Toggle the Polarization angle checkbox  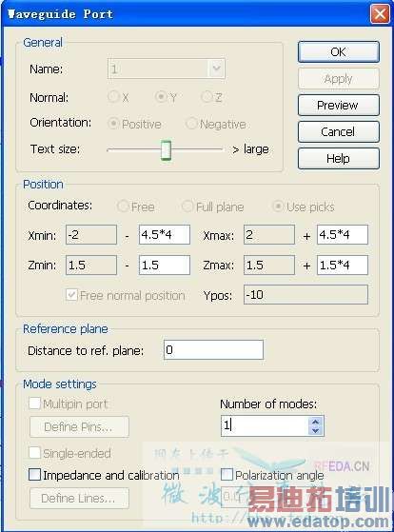[227, 474]
